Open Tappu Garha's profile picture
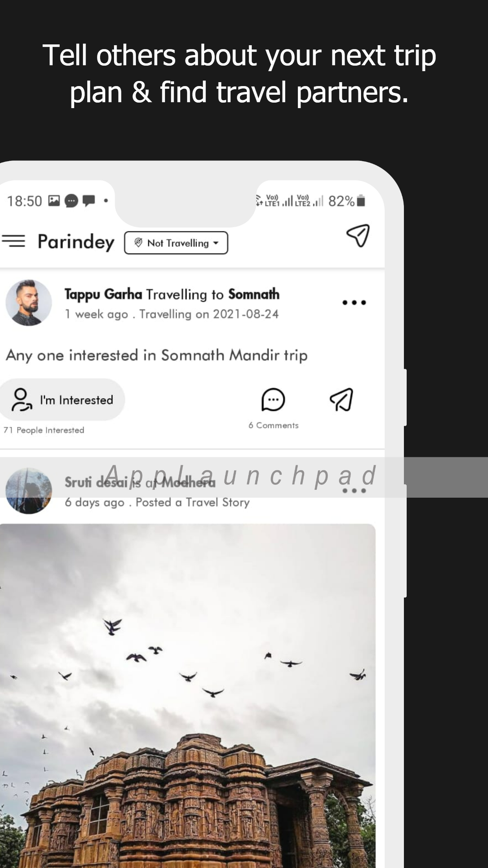Viewport: 488px width, 868px height. tap(29, 303)
